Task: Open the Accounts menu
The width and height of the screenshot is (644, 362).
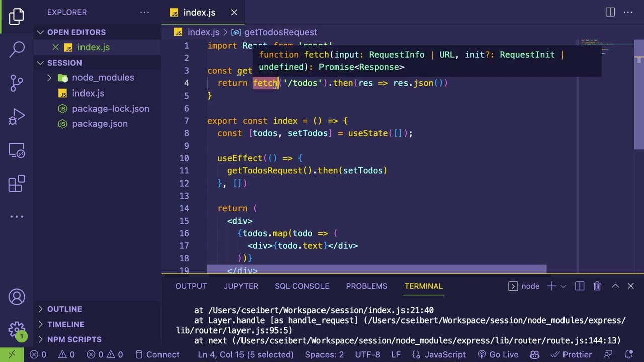Action: (x=16, y=297)
